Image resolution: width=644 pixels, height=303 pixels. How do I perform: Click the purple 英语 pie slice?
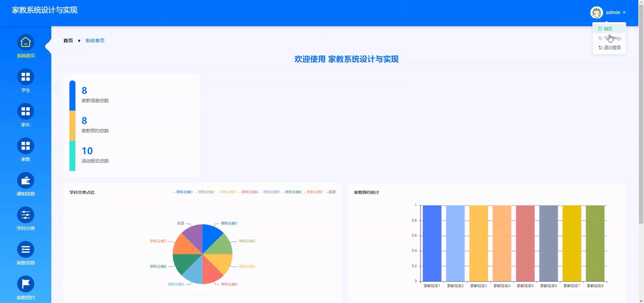pos(194,236)
